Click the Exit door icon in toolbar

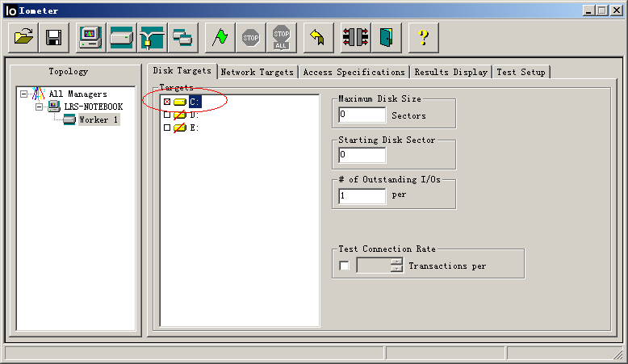click(387, 37)
